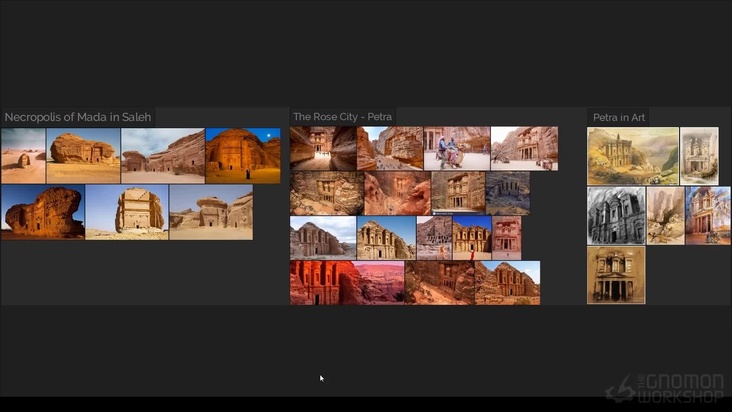Select the sepia Treasury painting
This screenshot has width=732, height=412.
coord(616,275)
